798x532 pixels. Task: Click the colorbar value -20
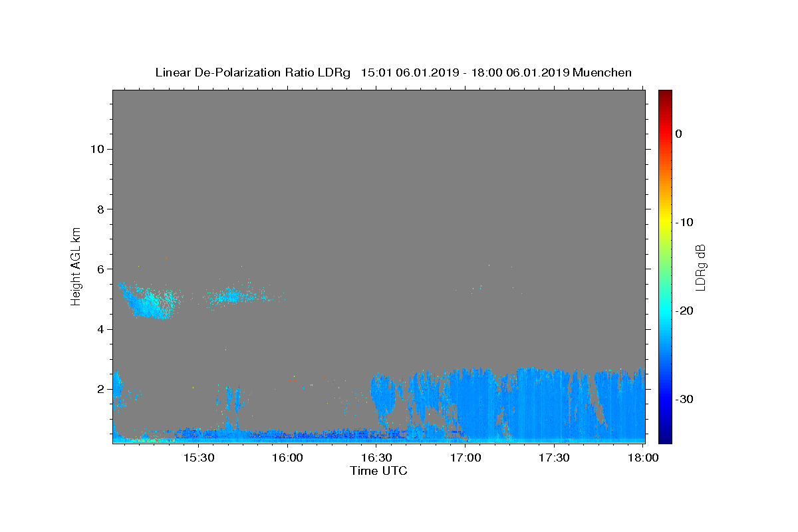click(x=684, y=311)
